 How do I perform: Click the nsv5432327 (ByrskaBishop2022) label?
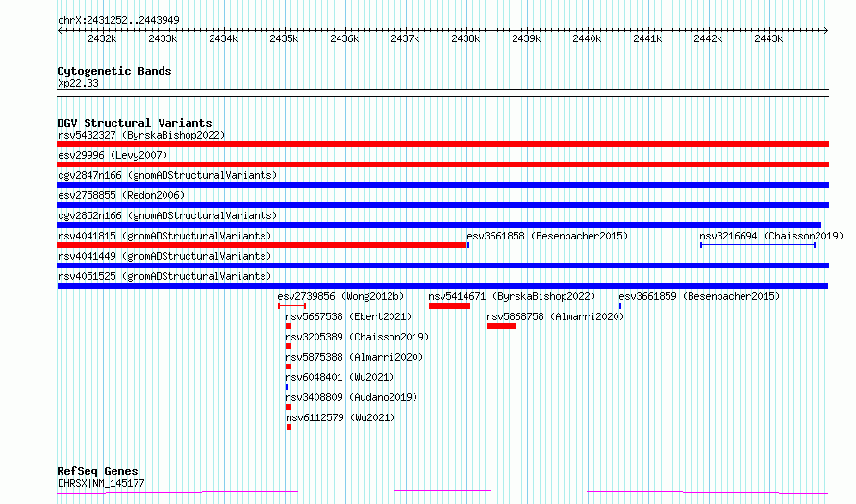[x=141, y=135]
